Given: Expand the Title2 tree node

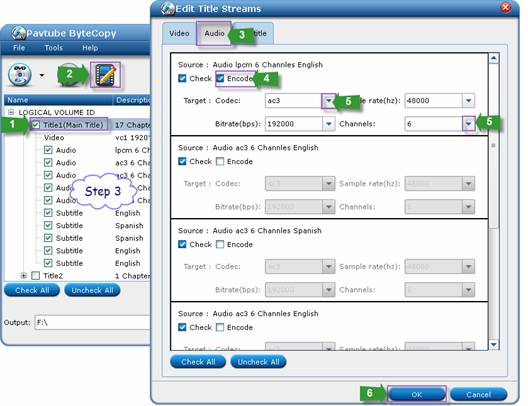Looking at the screenshot, I should (24, 276).
